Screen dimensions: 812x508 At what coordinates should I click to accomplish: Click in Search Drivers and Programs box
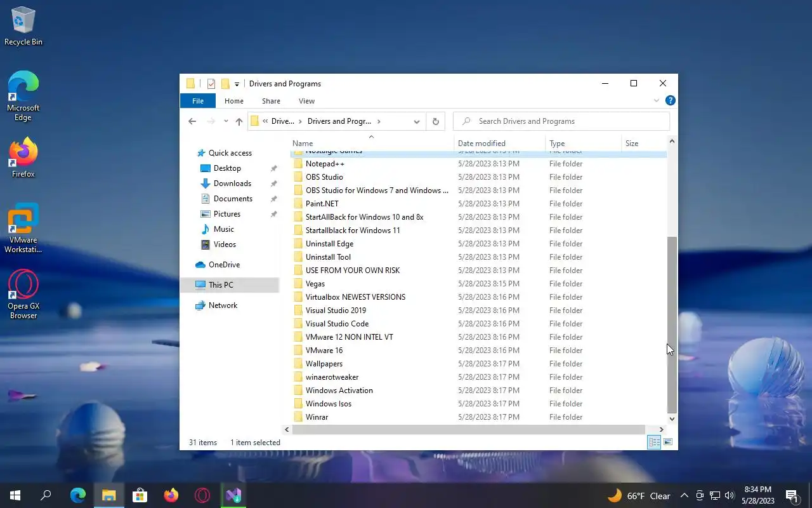click(x=561, y=121)
